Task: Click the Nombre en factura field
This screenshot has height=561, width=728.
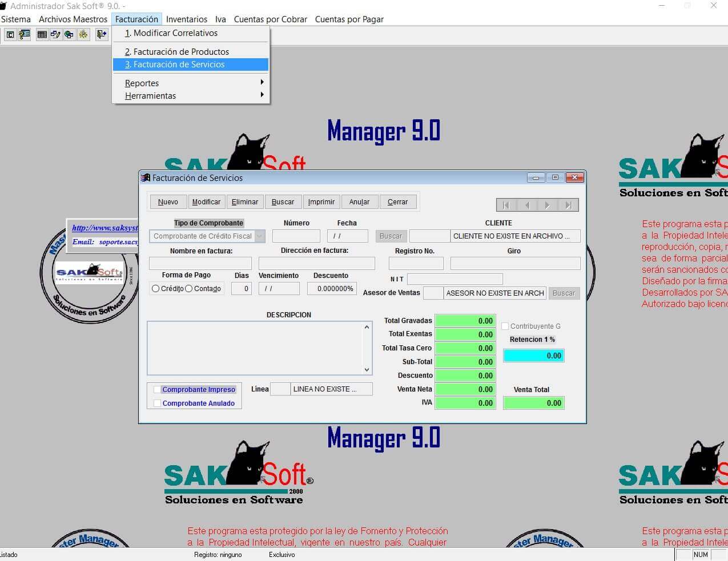Action: (200, 263)
